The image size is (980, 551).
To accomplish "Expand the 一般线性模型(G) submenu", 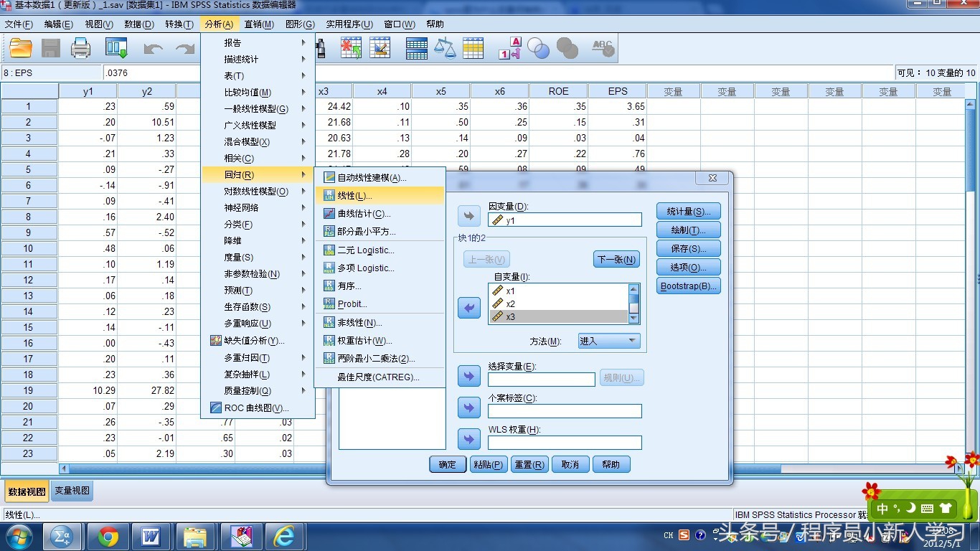I will coord(258,108).
